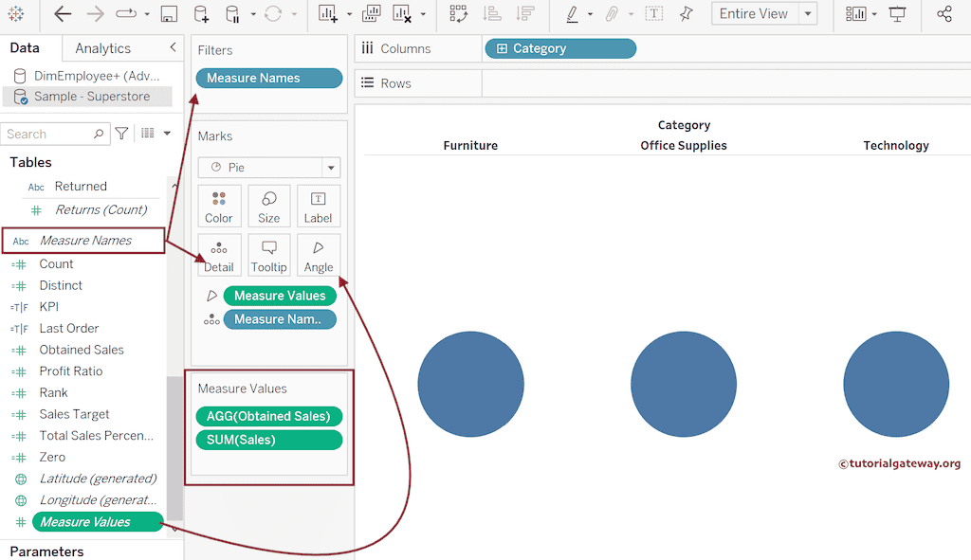Click the Redo forward arrow
The image size is (971, 560).
(x=95, y=13)
